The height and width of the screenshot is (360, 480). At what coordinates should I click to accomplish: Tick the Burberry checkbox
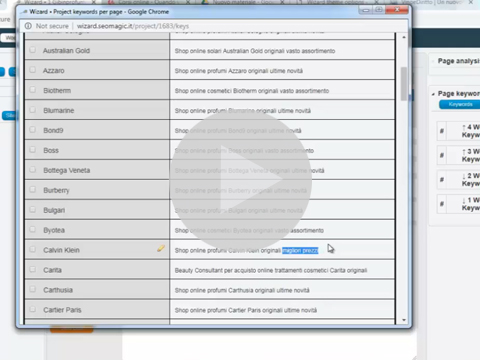coord(33,190)
